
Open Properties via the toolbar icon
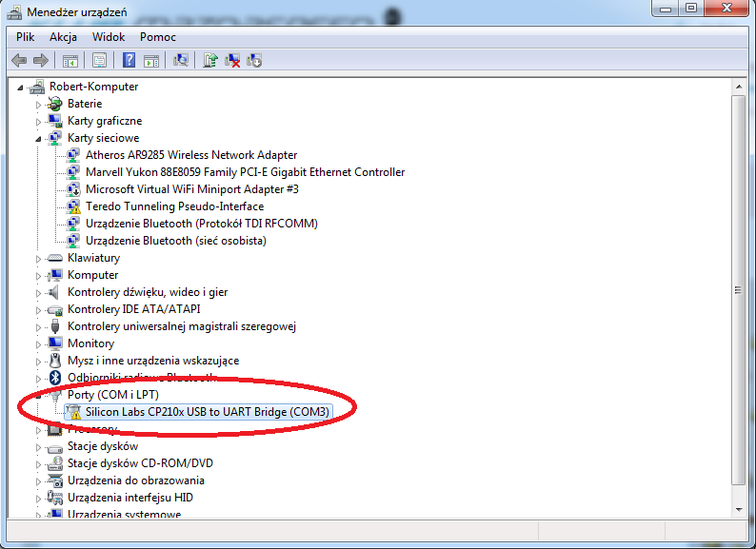coord(98,60)
